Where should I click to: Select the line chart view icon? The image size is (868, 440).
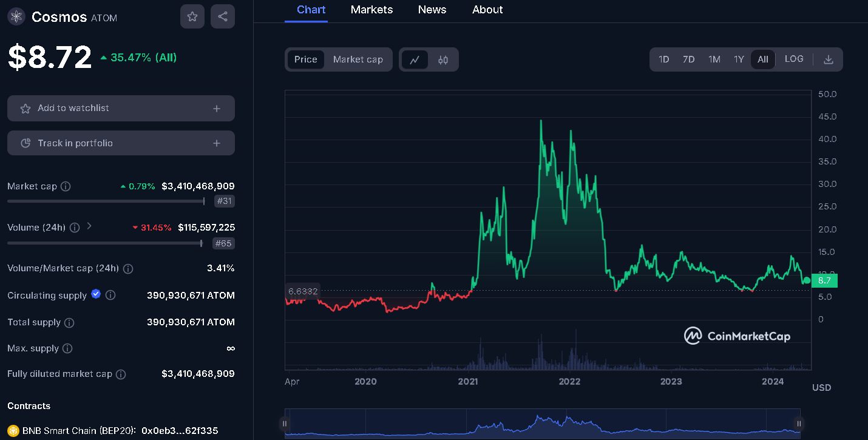point(415,59)
